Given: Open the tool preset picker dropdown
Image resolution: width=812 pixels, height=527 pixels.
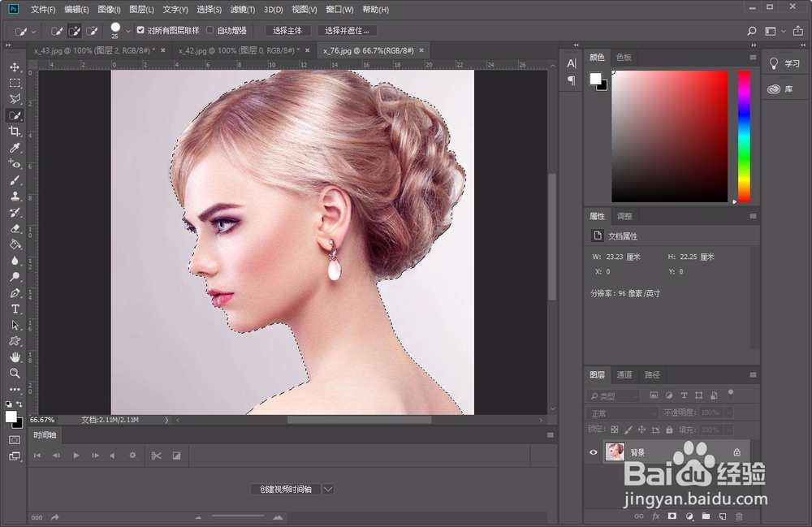Looking at the screenshot, I should (33, 32).
